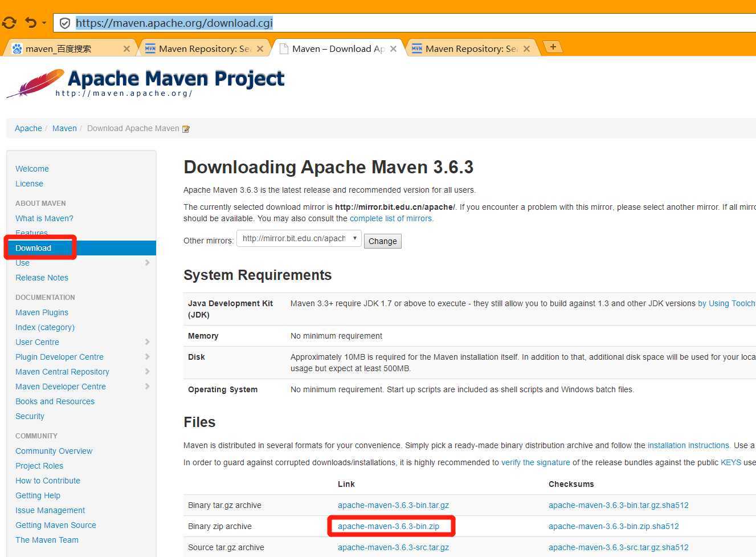The image size is (756, 557).
Task: Expand the Maven Central Repository chevron
Action: pyautogui.click(x=147, y=372)
